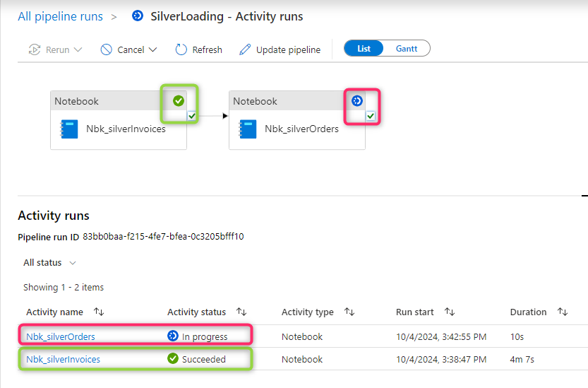
Task: Click the Nbk_silverInvoices notebook icon in diagram
Action: 69,129
